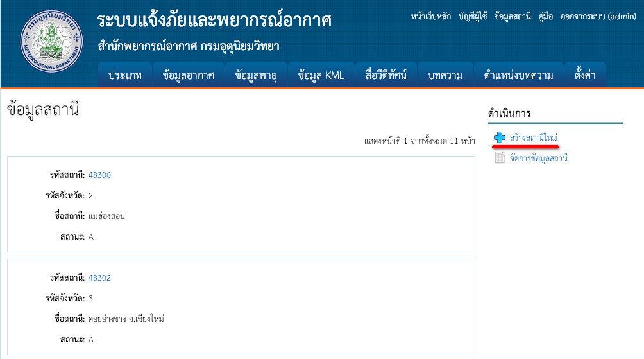Click ข้อมูลสถานี link in top menu
The width and height of the screenshot is (644, 359).
pyautogui.click(x=513, y=17)
